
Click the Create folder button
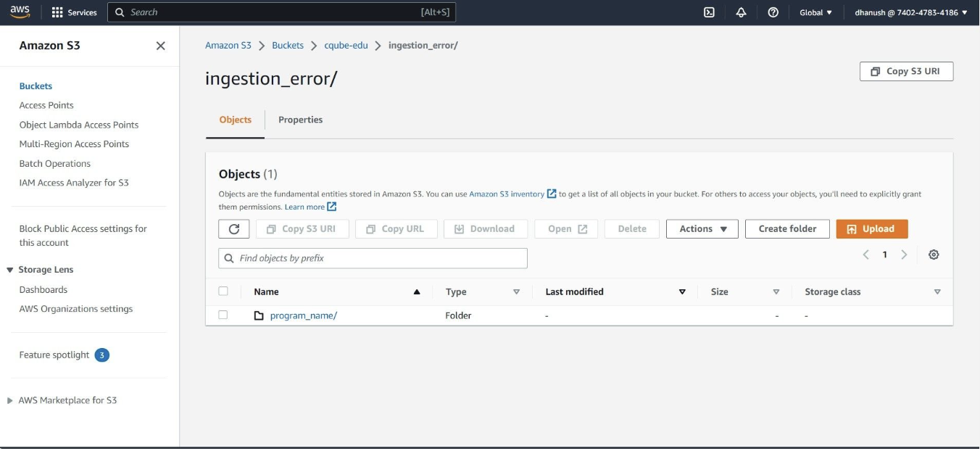(787, 229)
